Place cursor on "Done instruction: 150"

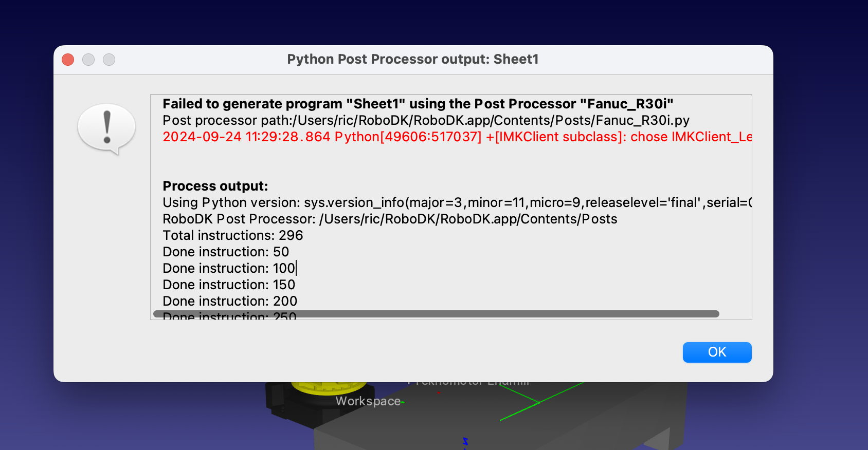tap(229, 285)
